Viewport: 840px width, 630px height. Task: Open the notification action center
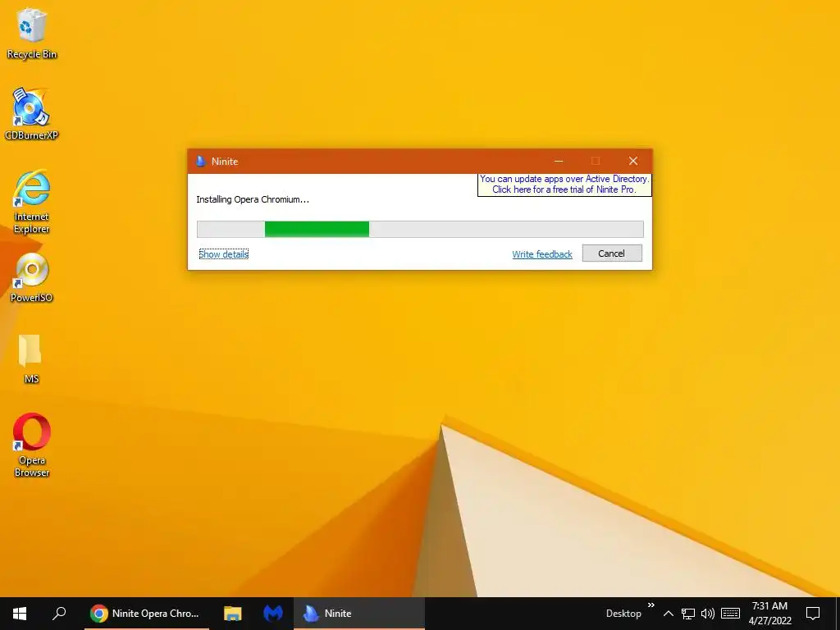[813, 614]
